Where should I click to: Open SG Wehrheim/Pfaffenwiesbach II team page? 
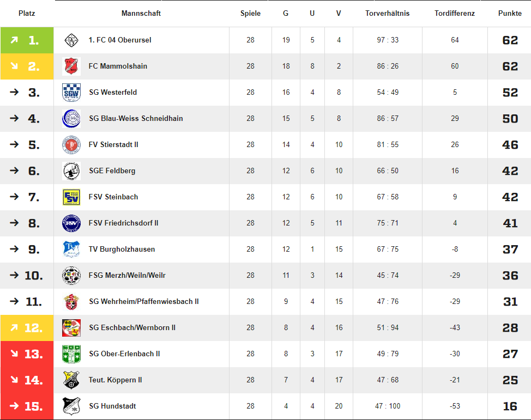click(144, 302)
